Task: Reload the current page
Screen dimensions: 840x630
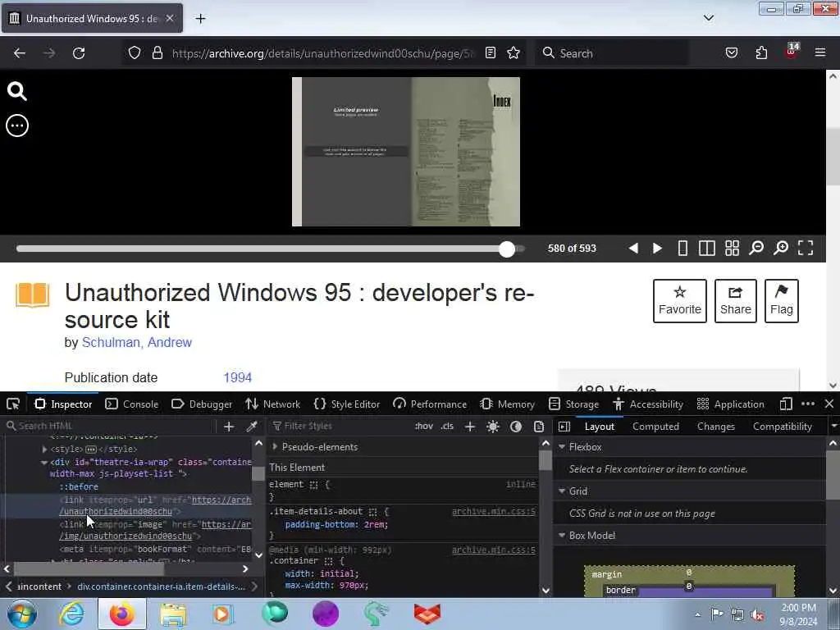Action: coord(79,53)
